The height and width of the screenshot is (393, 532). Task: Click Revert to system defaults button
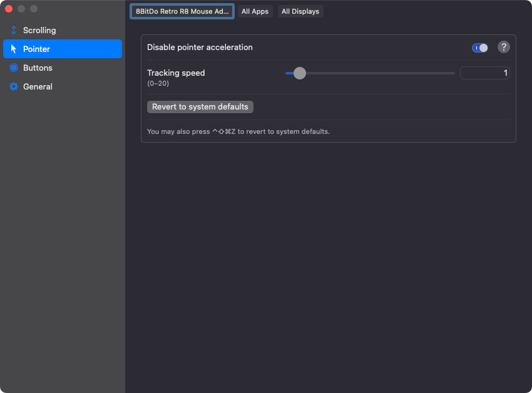tap(200, 107)
